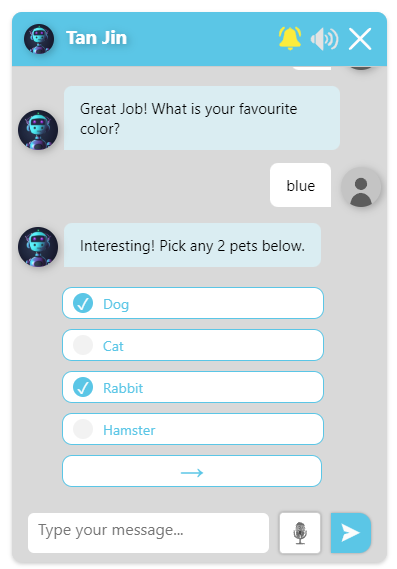Send message with paper plane icon
Screen dimensions: 397x569
pyautogui.click(x=351, y=533)
